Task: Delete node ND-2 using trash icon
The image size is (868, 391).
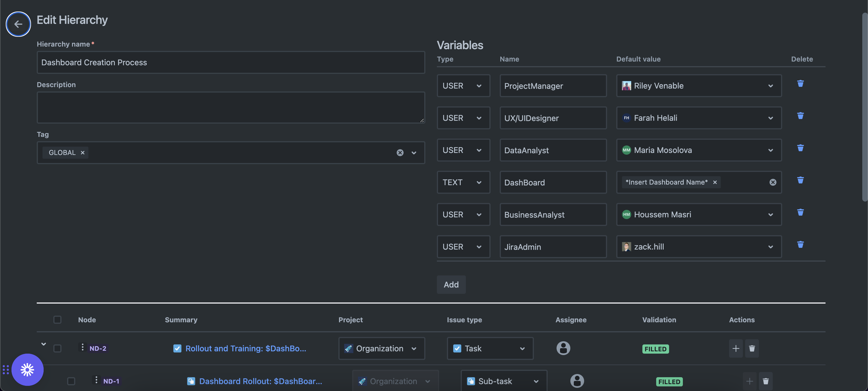Action: pos(752,348)
